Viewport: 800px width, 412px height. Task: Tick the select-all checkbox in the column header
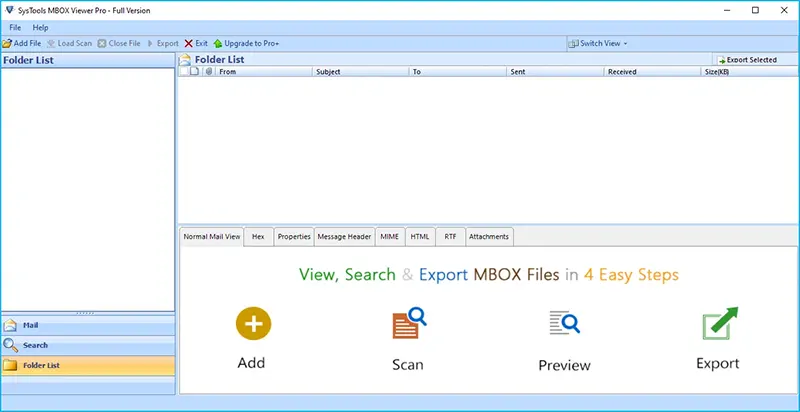tap(184, 71)
